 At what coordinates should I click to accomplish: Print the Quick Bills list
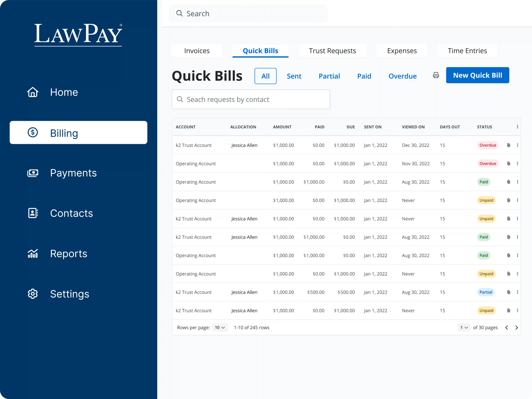tap(436, 75)
